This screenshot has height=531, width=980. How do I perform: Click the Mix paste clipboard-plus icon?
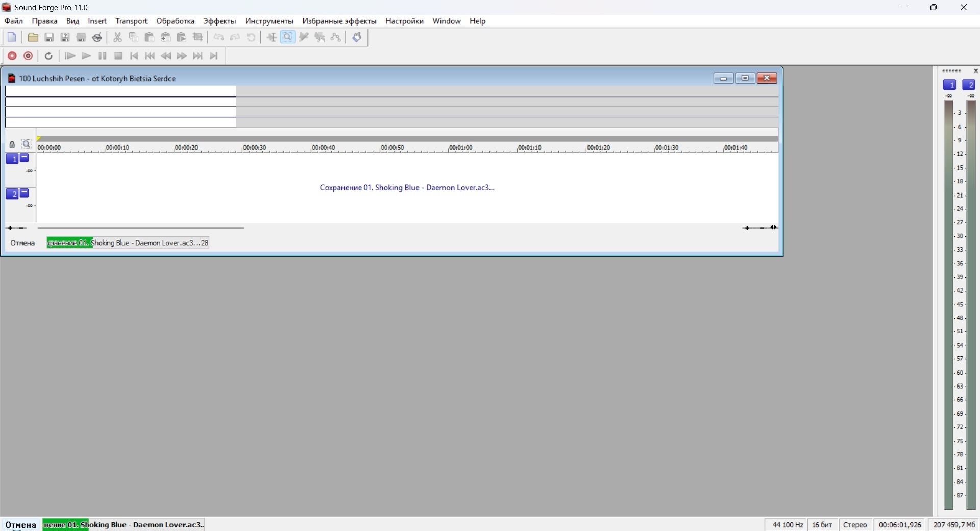pyautogui.click(x=166, y=37)
